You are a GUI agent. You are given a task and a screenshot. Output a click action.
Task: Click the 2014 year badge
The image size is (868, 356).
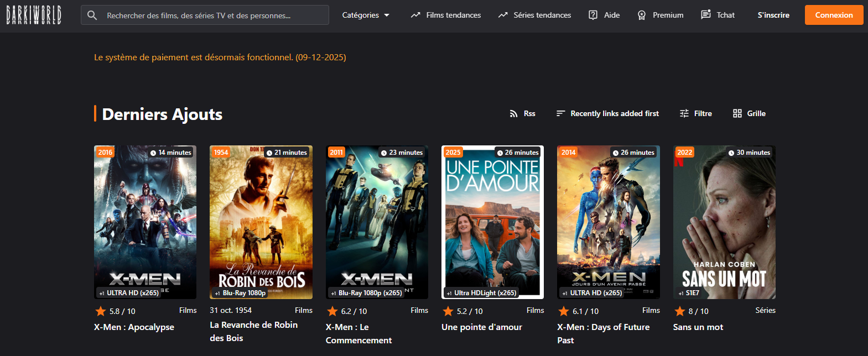[569, 153]
